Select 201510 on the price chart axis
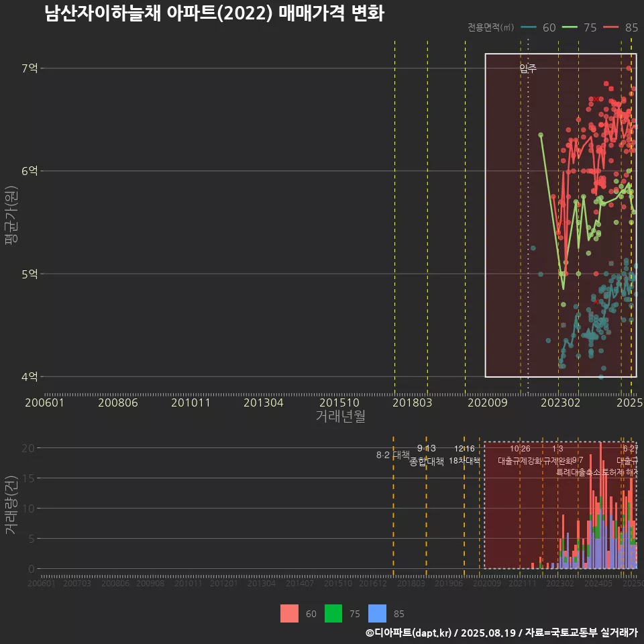Image resolution: width=644 pixels, height=644 pixels. click(x=339, y=402)
